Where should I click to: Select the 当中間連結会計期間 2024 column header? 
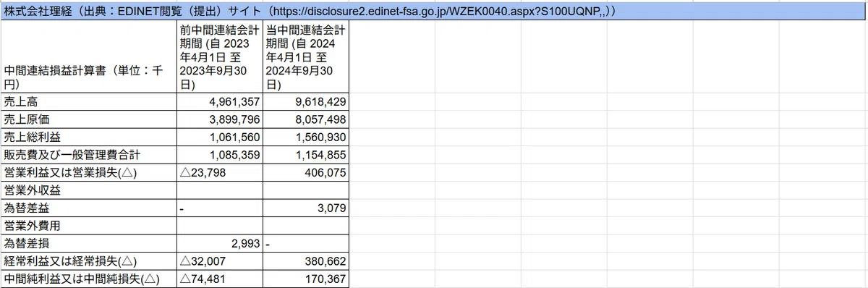point(307,57)
